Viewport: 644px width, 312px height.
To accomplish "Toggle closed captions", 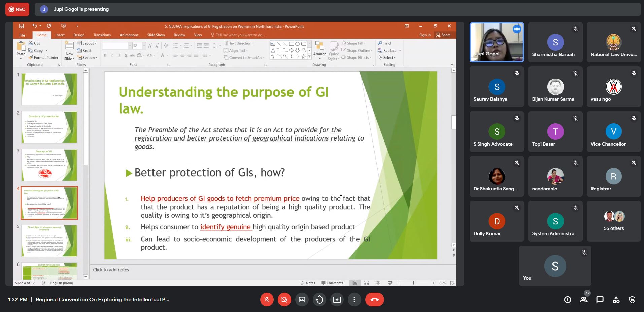I will tap(302, 300).
